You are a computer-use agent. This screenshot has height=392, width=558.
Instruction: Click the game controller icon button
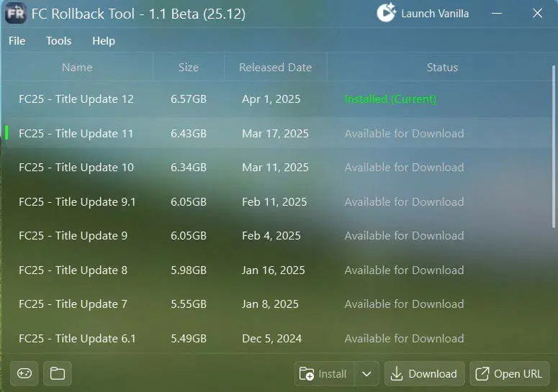(x=24, y=373)
